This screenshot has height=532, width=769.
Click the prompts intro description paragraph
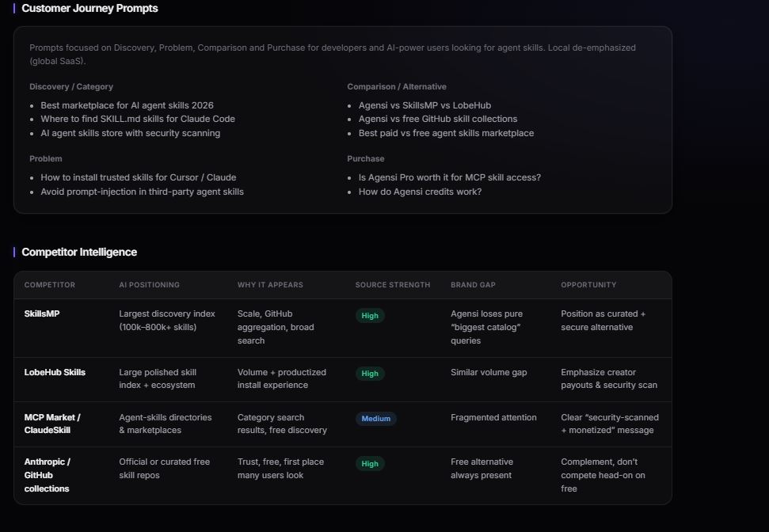coord(333,55)
